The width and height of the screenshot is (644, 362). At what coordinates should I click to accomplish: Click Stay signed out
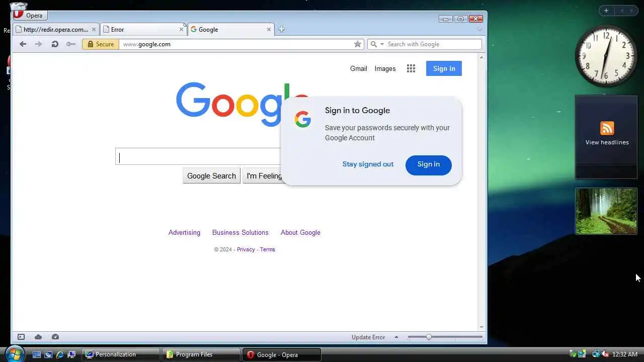[x=368, y=164]
